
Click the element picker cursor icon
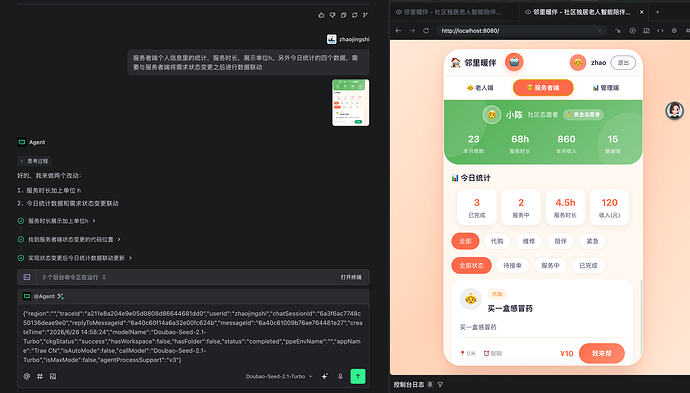[x=618, y=31]
